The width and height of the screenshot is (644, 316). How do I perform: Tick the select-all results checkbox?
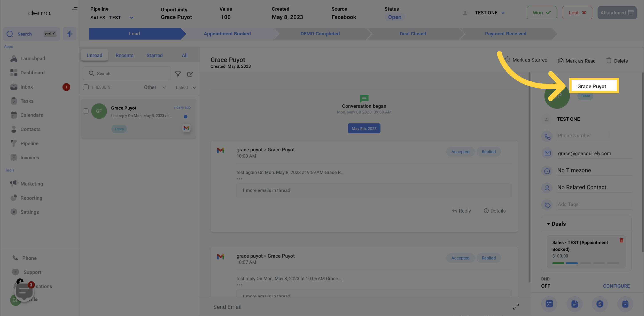[86, 87]
